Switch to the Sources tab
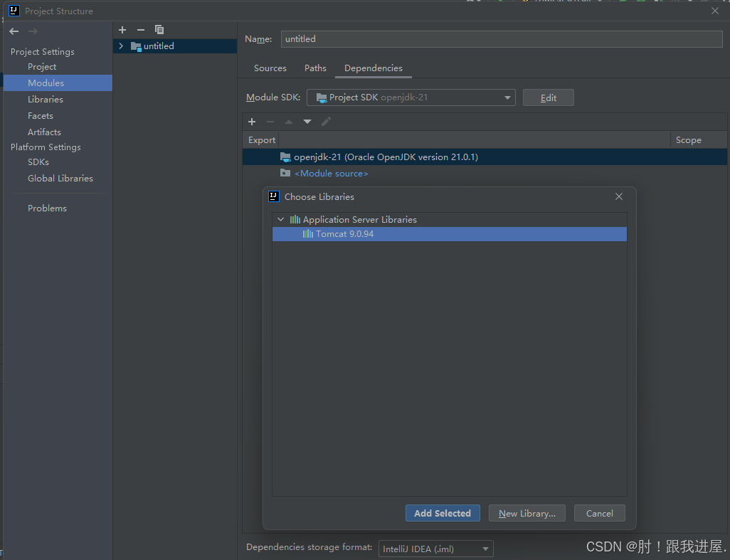This screenshot has width=730, height=560. 270,68
